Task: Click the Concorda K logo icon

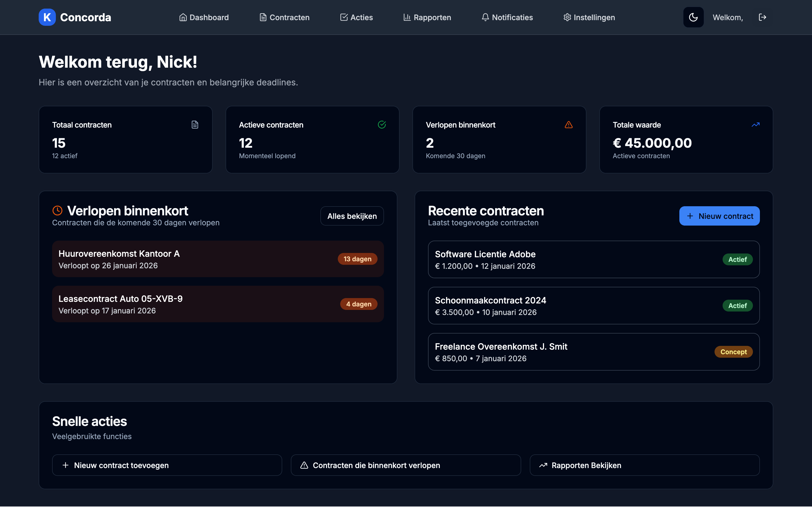Action: [x=47, y=17]
